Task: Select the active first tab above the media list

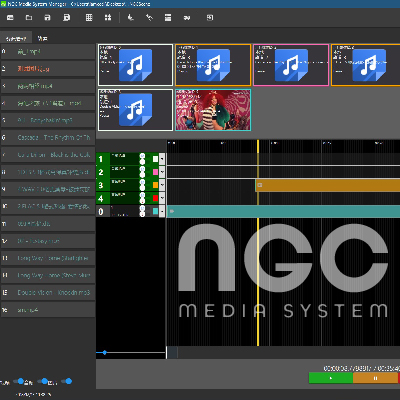Action: [x=16, y=38]
